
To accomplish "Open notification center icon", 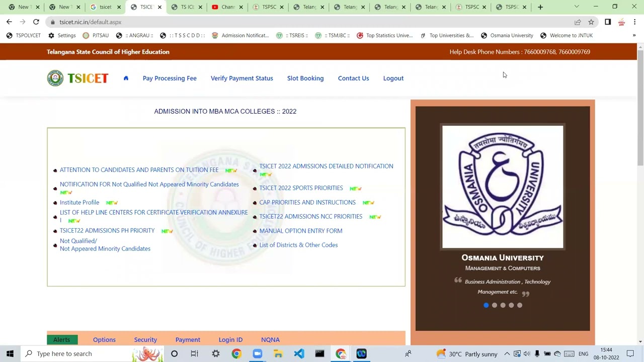I will click(630, 354).
